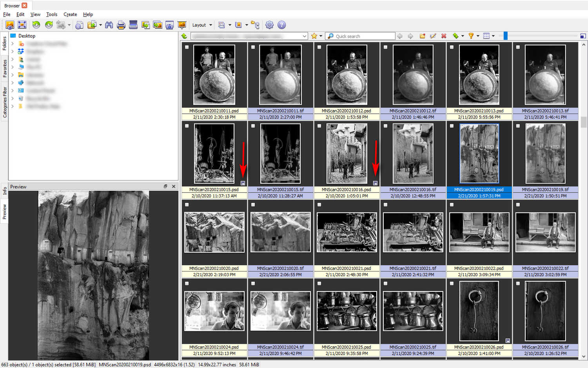The image size is (588, 368).
Task: Check the box on MNScan20200210020.psd thumbnail
Action: (x=187, y=205)
